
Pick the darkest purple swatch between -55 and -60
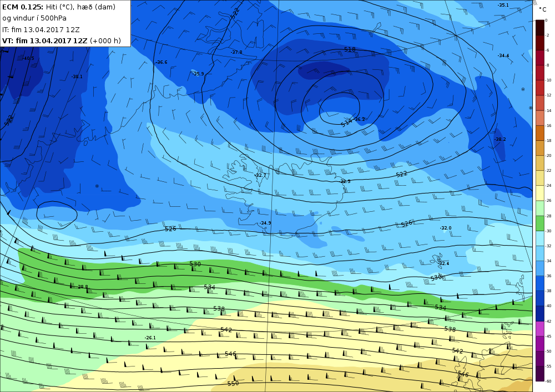coord(540,374)
